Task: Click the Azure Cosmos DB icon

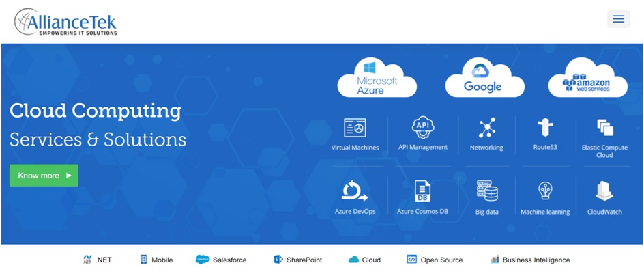Action: click(422, 191)
